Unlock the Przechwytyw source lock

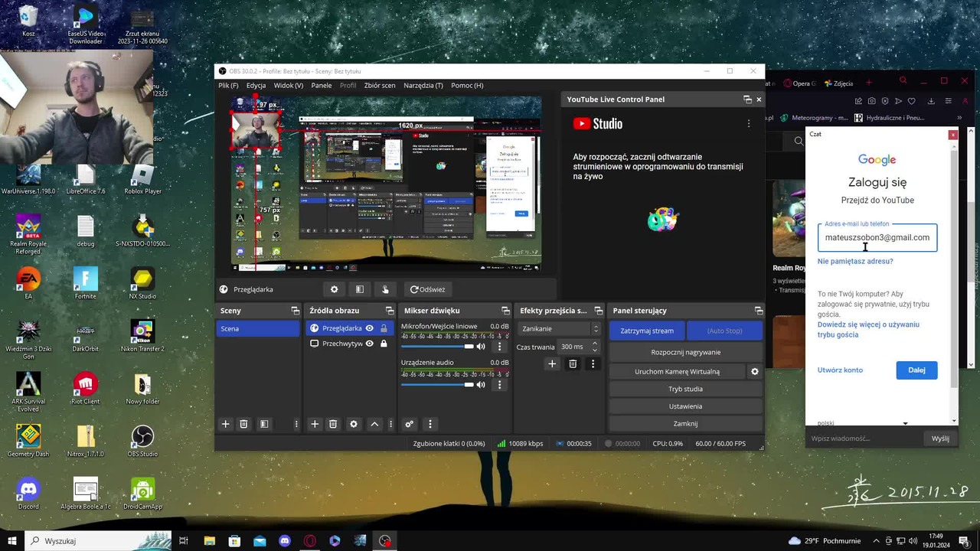(384, 344)
